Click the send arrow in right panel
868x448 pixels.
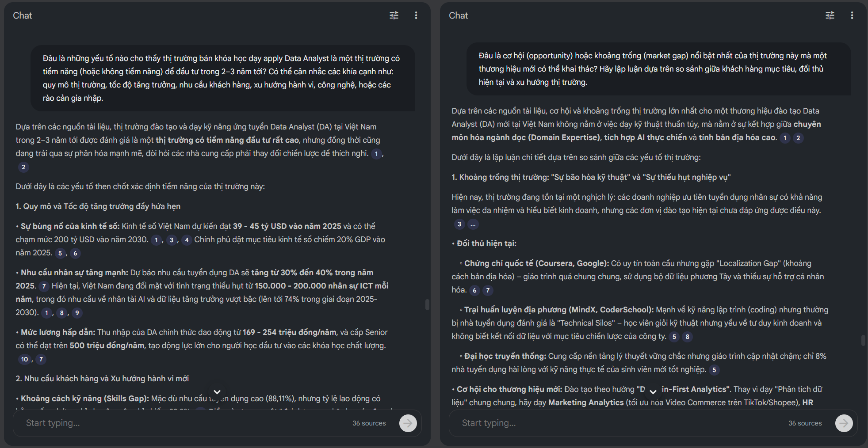point(844,423)
